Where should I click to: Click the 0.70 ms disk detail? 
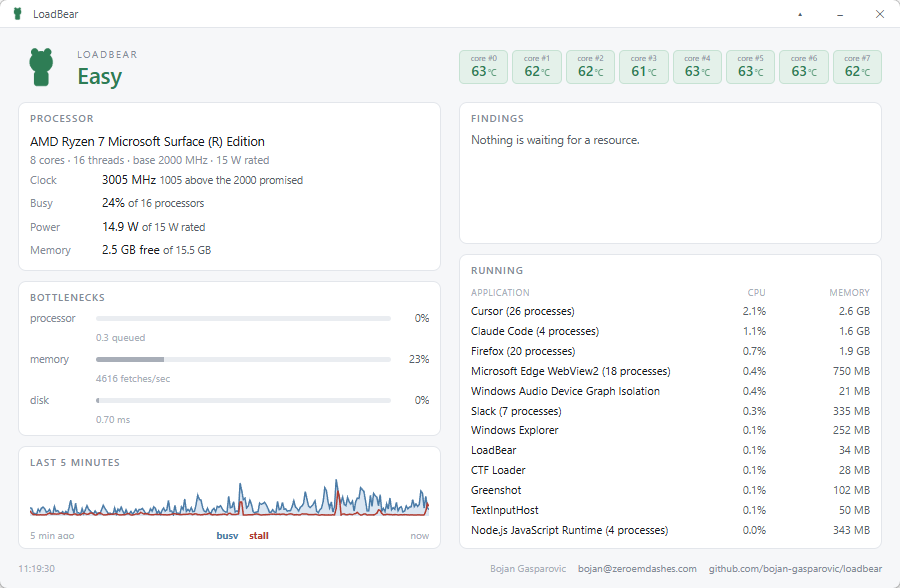113,420
